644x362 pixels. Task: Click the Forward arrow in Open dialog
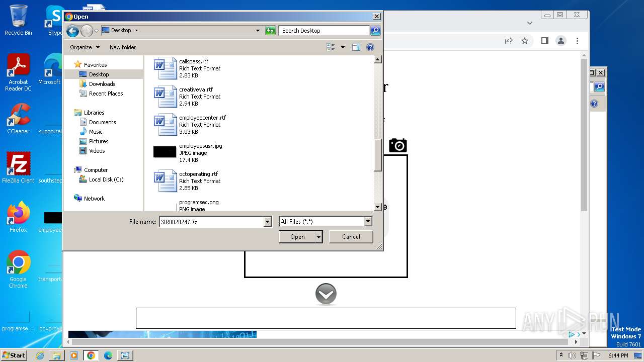coord(87,31)
